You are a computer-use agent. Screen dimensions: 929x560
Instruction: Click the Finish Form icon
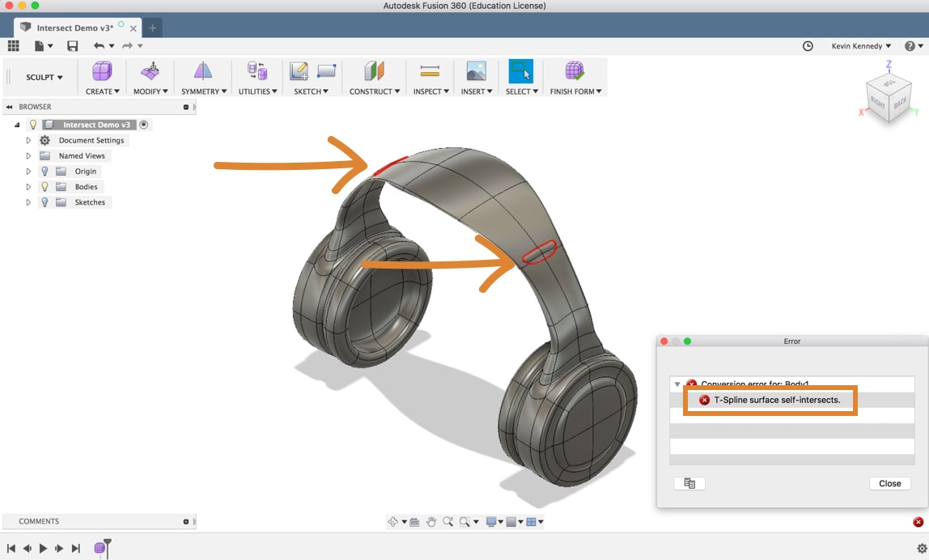[575, 71]
